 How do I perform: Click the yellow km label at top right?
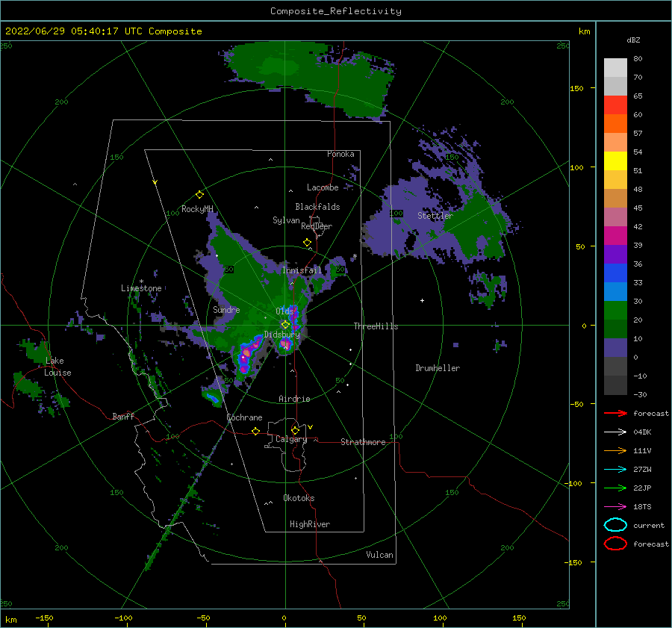click(x=584, y=31)
